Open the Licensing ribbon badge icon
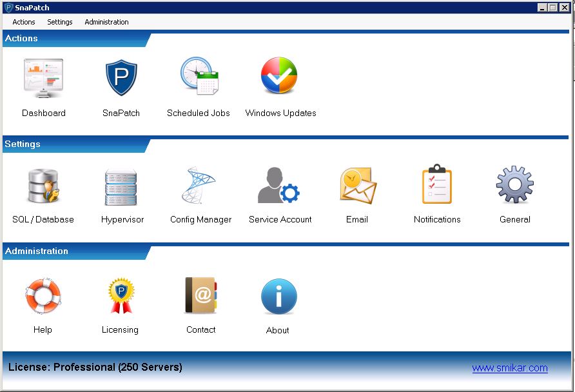This screenshot has height=392, width=575. tap(121, 295)
